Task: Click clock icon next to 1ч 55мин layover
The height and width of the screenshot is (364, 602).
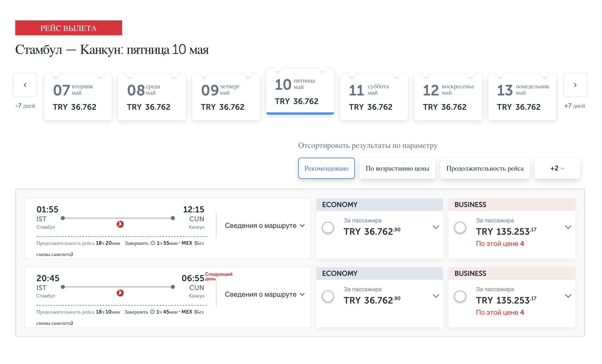Action: coord(153,243)
